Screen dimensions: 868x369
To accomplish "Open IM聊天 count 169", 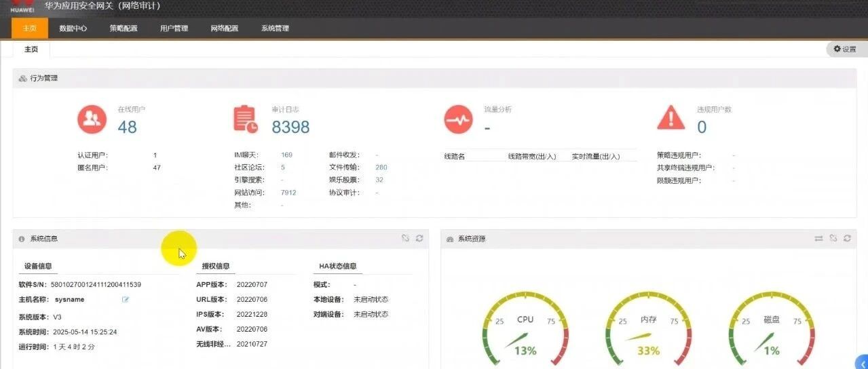I will (286, 155).
